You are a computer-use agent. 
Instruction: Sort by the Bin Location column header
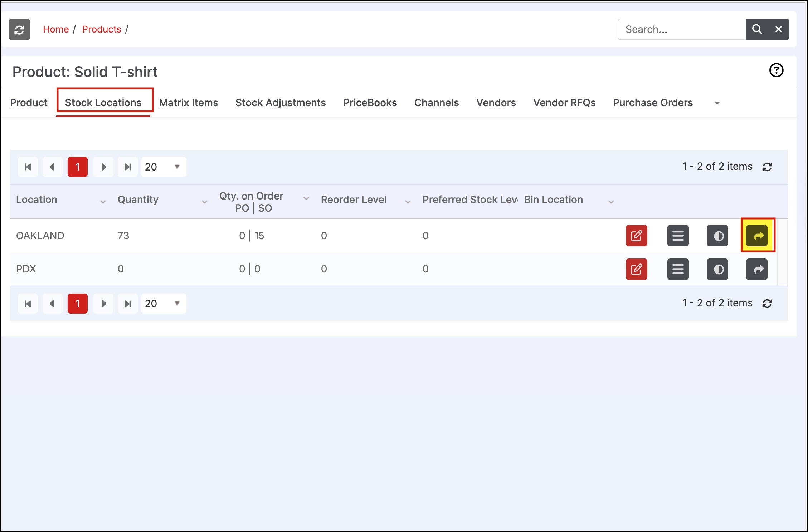(554, 199)
